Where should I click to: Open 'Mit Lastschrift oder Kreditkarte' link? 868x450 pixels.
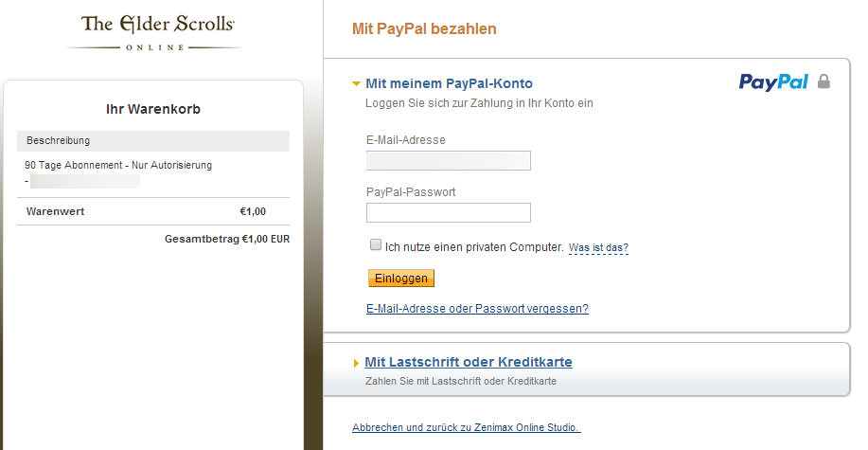469,362
